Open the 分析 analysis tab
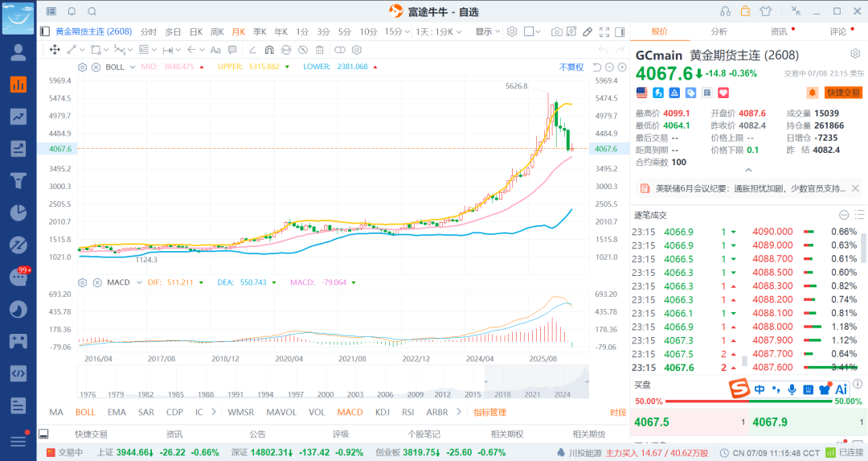The image size is (868, 461). pos(719,31)
